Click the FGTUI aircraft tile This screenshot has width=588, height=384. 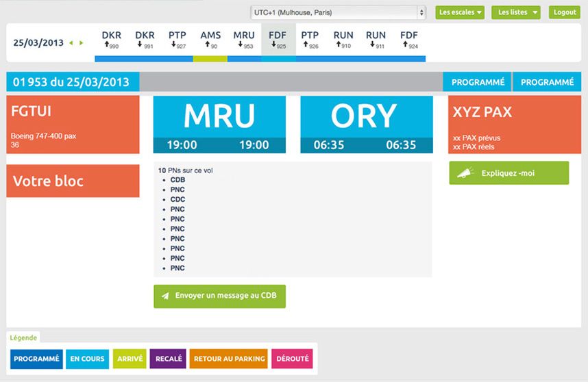(x=73, y=125)
